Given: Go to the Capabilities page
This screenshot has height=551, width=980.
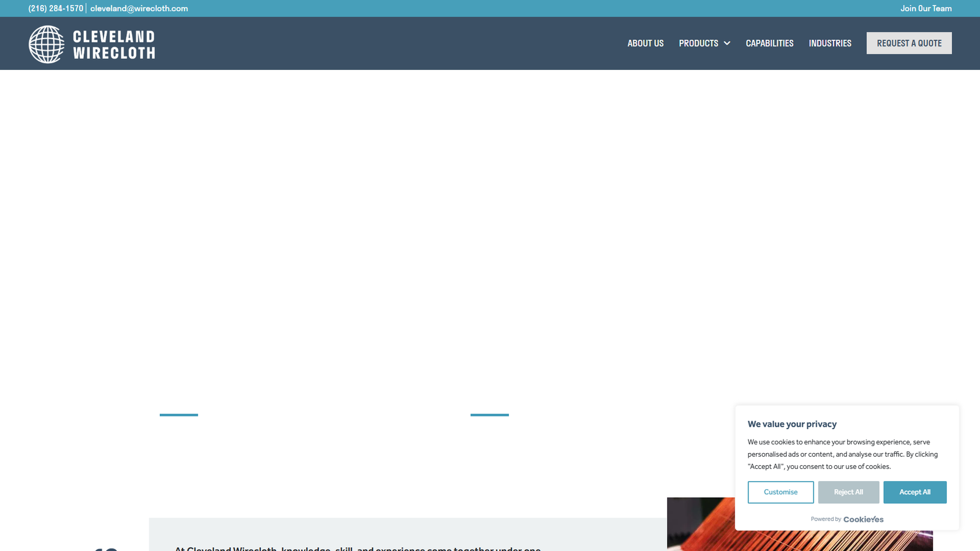Looking at the screenshot, I should (x=769, y=43).
